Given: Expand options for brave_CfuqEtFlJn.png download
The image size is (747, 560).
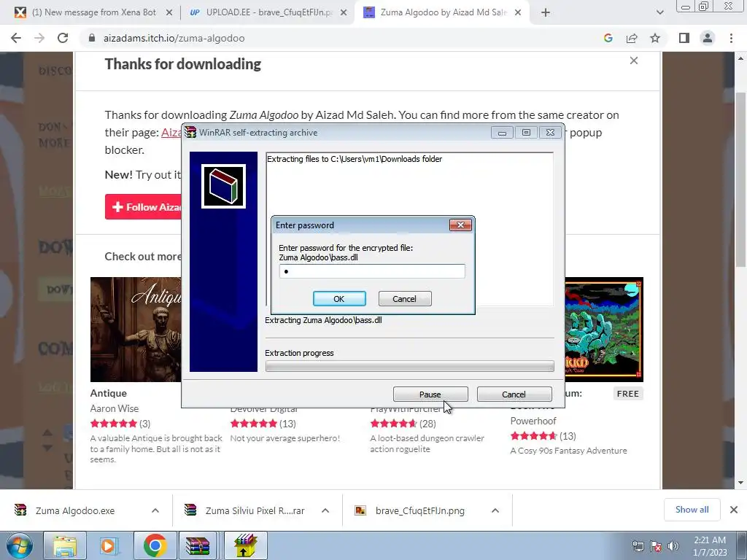Looking at the screenshot, I should [495, 511].
